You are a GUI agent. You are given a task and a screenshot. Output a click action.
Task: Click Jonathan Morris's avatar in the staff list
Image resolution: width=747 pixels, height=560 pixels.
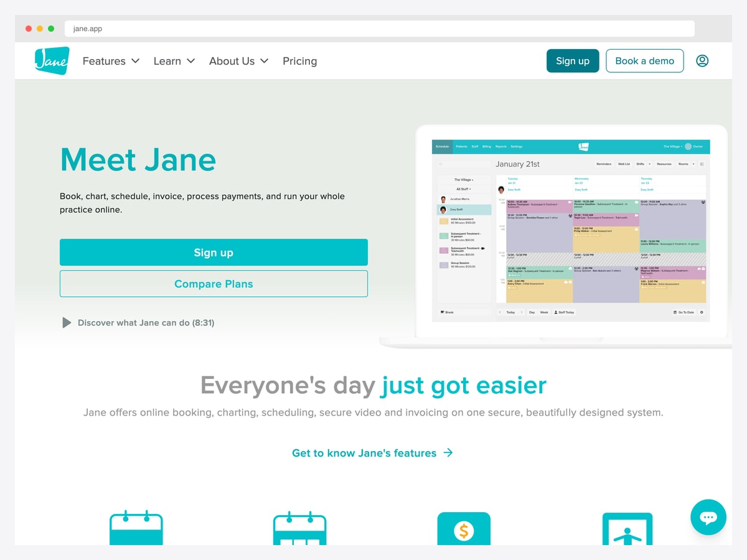point(443,199)
